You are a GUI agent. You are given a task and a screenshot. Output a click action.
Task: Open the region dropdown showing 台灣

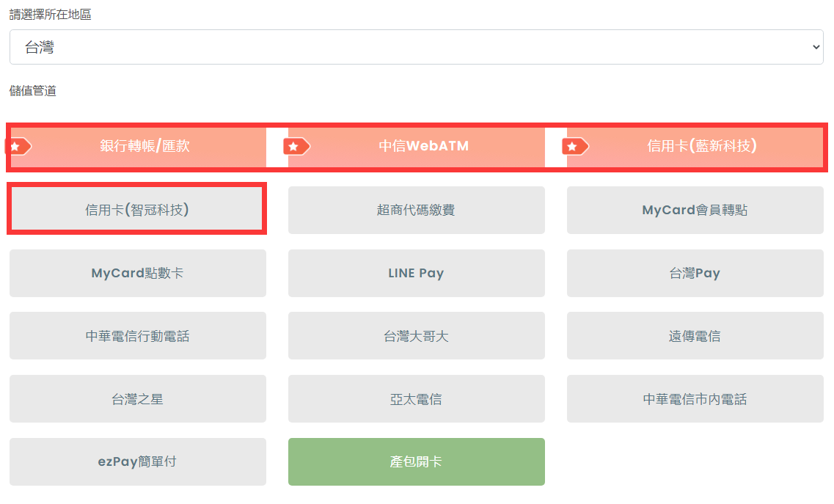click(x=417, y=47)
